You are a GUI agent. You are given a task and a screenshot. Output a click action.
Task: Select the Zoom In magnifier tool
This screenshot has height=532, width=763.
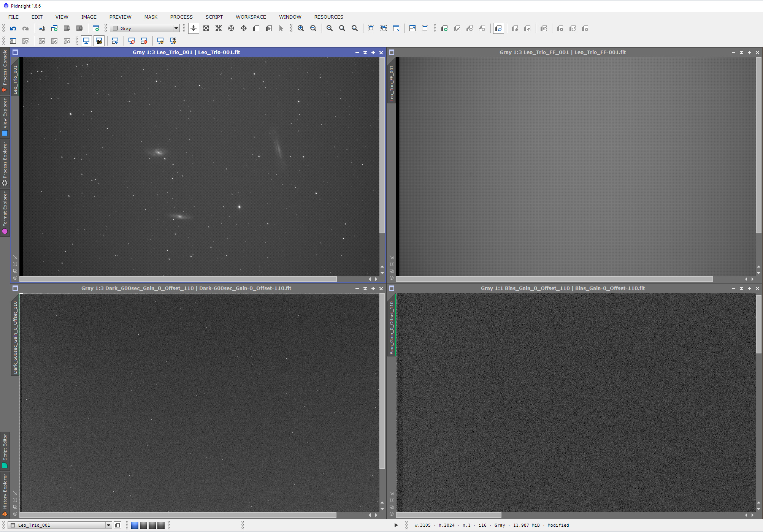coord(301,28)
